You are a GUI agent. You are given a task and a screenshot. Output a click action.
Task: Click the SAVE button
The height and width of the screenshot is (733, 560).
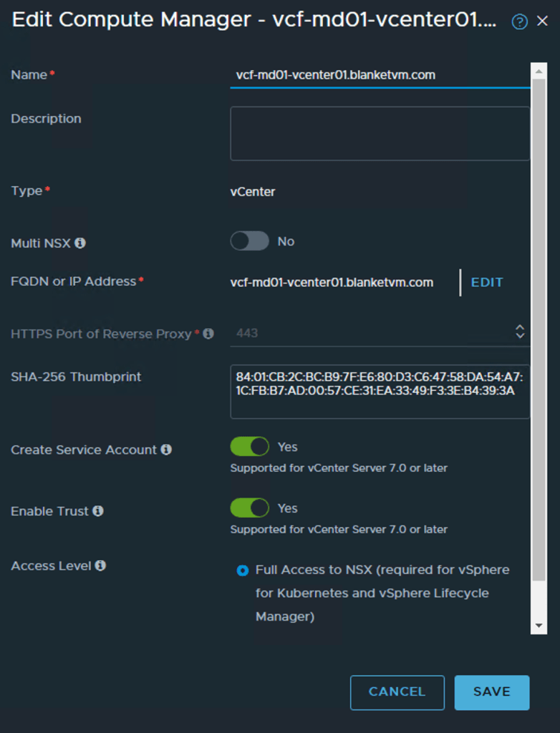click(492, 692)
